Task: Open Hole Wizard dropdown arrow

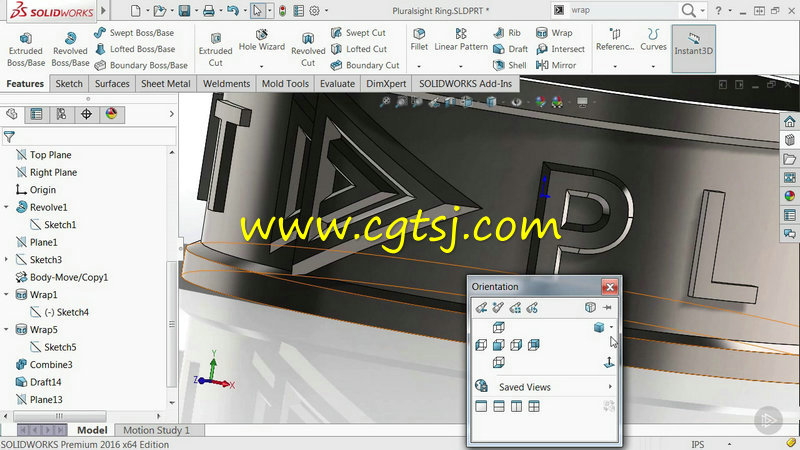Action: [262, 66]
